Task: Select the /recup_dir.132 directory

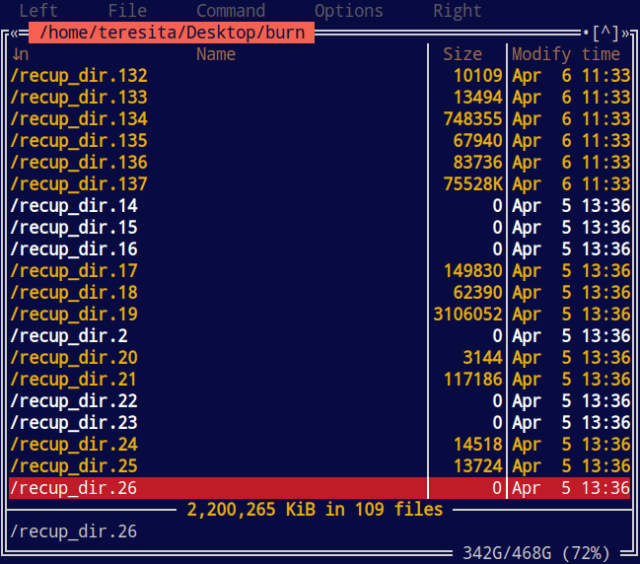Action: (79, 76)
